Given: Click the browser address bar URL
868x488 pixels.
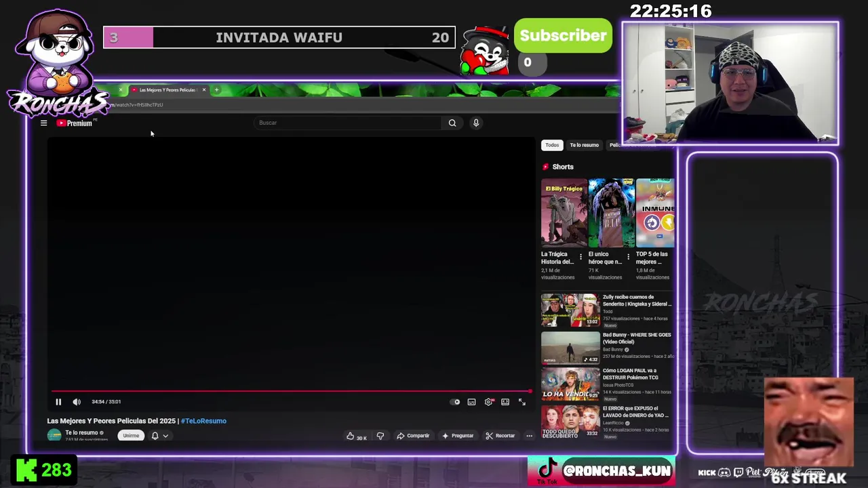Looking at the screenshot, I should click(x=138, y=105).
